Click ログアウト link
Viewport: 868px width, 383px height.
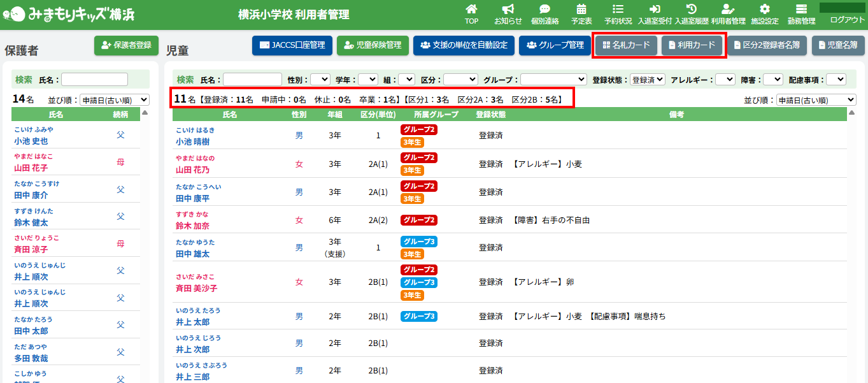(847, 20)
